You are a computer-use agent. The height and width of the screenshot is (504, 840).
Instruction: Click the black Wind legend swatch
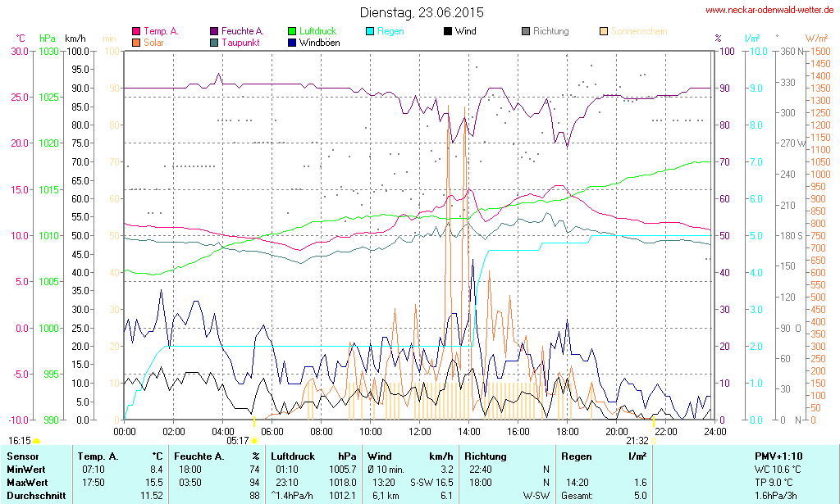click(448, 32)
